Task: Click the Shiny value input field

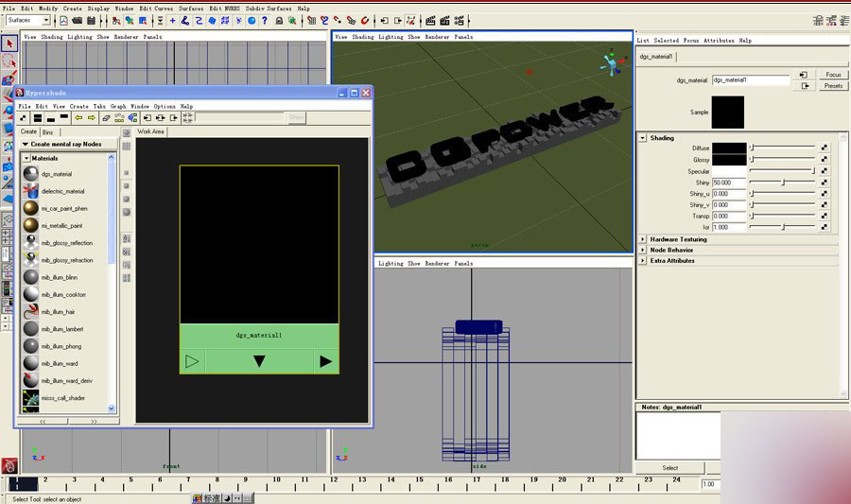Action: coord(729,182)
